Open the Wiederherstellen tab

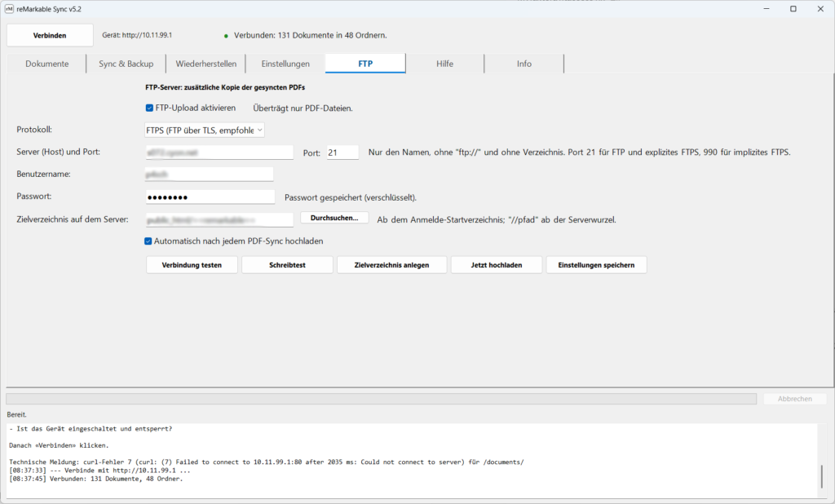coord(206,64)
